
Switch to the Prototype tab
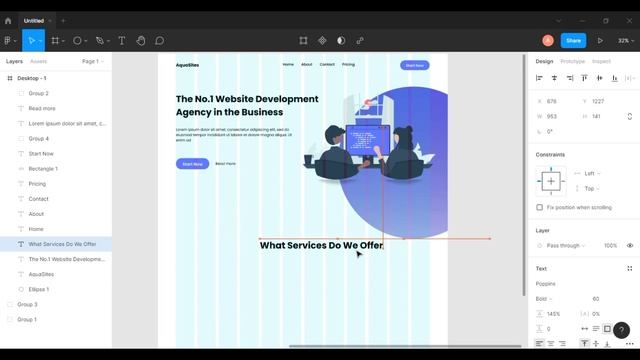572,61
